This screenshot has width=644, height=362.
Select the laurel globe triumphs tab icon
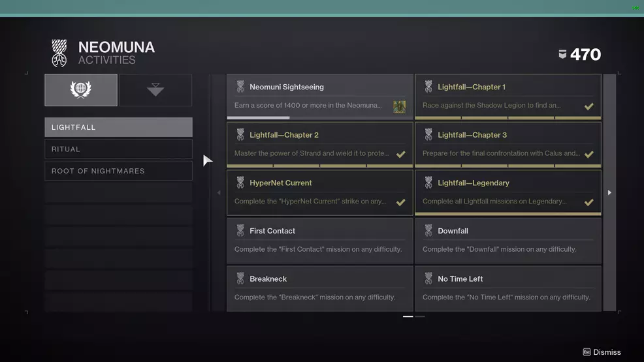click(81, 90)
